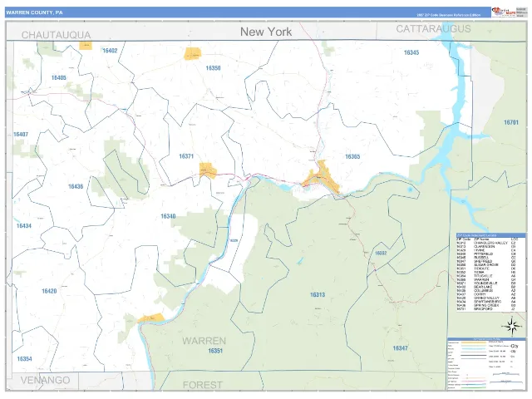Image resolution: width=532 pixels, height=399 pixels.
Task: Click the orange Sugar Grove town area
Action: [x=192, y=54]
